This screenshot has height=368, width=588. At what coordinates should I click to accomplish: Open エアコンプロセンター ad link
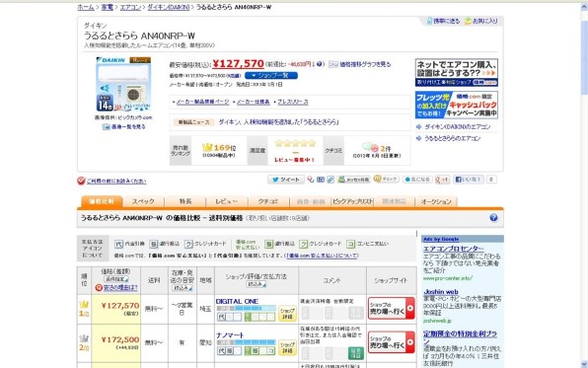tap(454, 249)
